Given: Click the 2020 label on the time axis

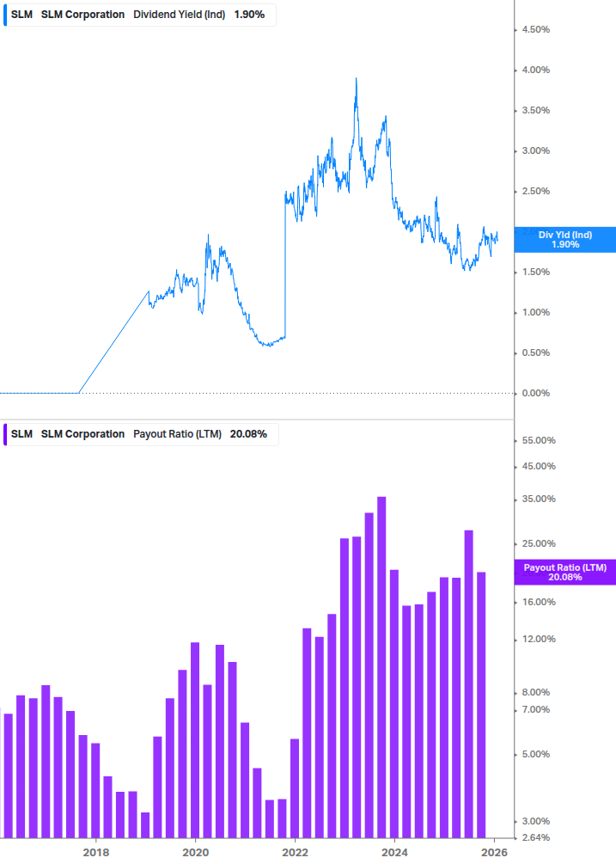Looking at the screenshot, I should click(x=195, y=853).
